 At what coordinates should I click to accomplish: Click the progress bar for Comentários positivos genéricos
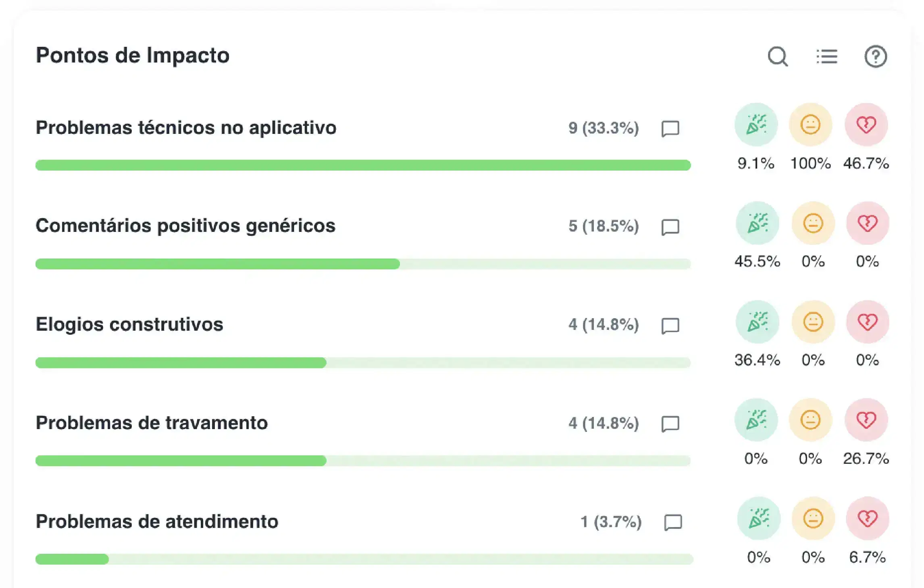tap(363, 263)
